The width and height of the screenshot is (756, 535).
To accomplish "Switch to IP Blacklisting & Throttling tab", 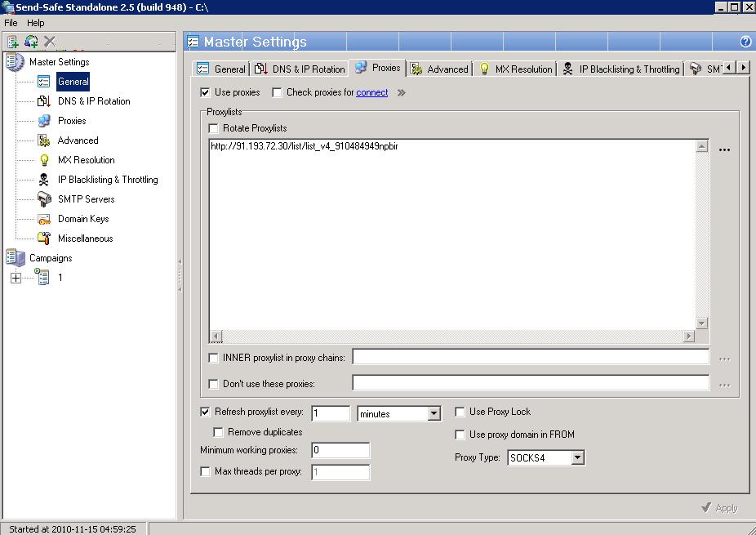I will click(x=621, y=69).
